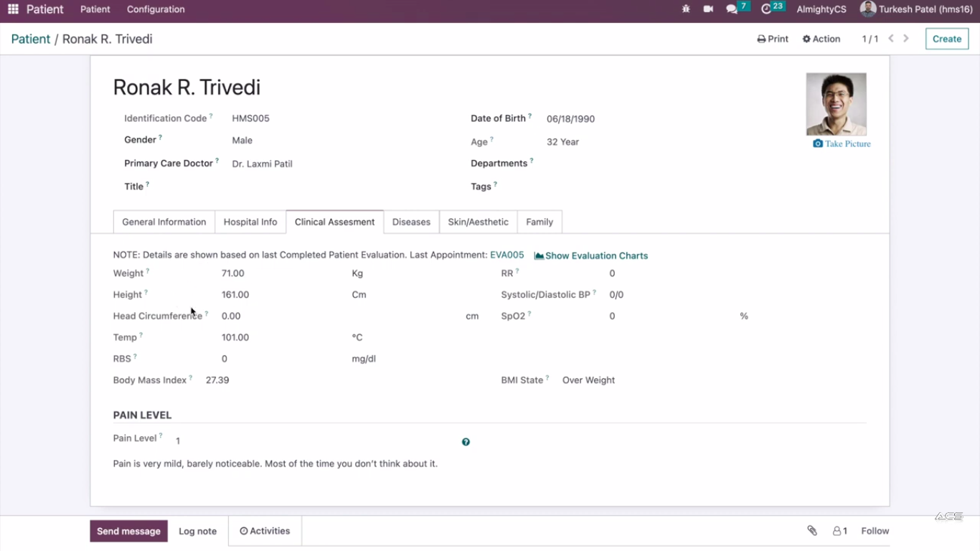
Task: Click the patient photo thumbnail
Action: [836, 104]
